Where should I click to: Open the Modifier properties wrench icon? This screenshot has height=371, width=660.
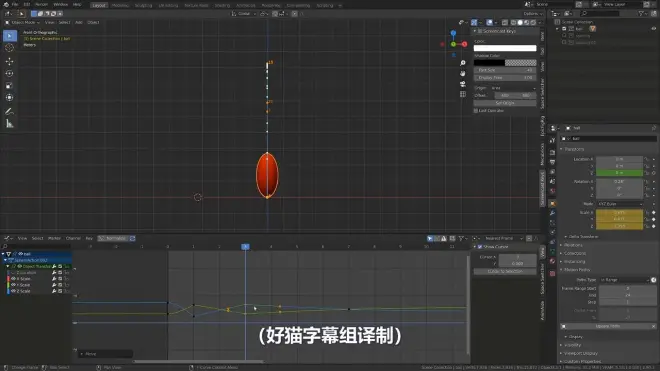click(553, 213)
